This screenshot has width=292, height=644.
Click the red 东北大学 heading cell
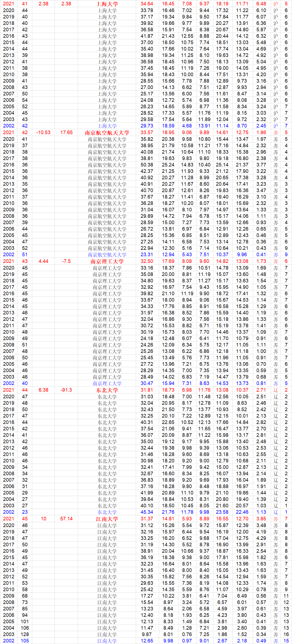pyautogui.click(x=107, y=390)
